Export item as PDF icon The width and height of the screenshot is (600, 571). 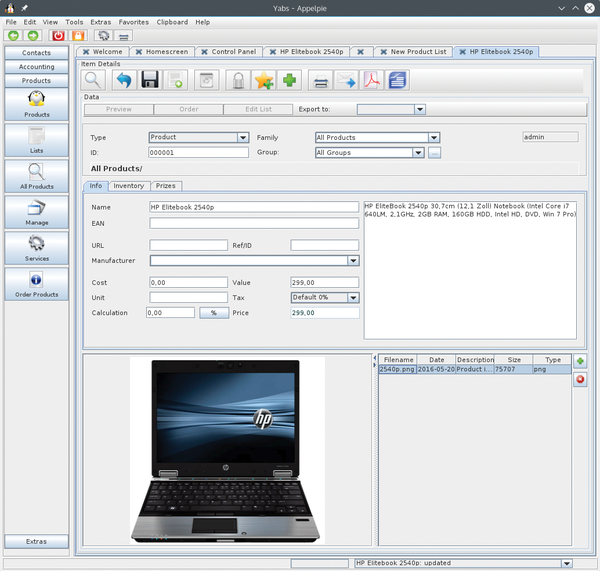click(x=372, y=80)
